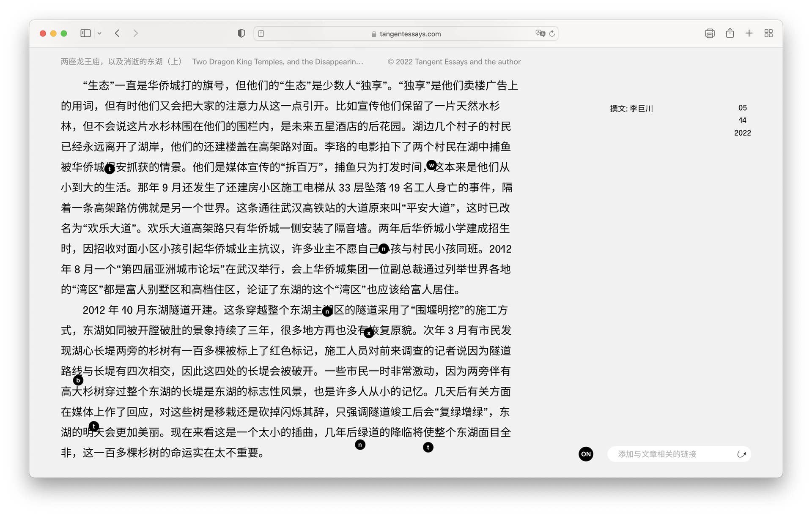Click the tangentessays.com address bar
The image size is (812, 516).
click(x=410, y=34)
